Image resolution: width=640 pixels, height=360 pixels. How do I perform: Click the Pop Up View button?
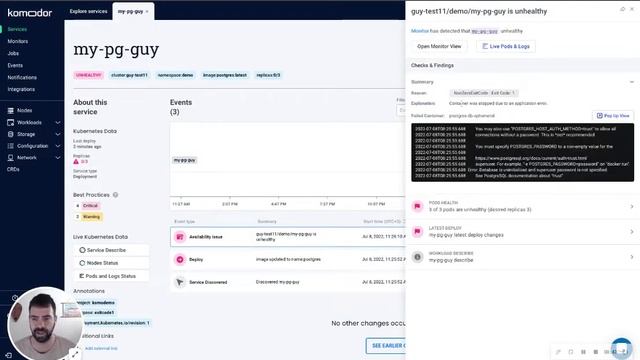tap(613, 116)
